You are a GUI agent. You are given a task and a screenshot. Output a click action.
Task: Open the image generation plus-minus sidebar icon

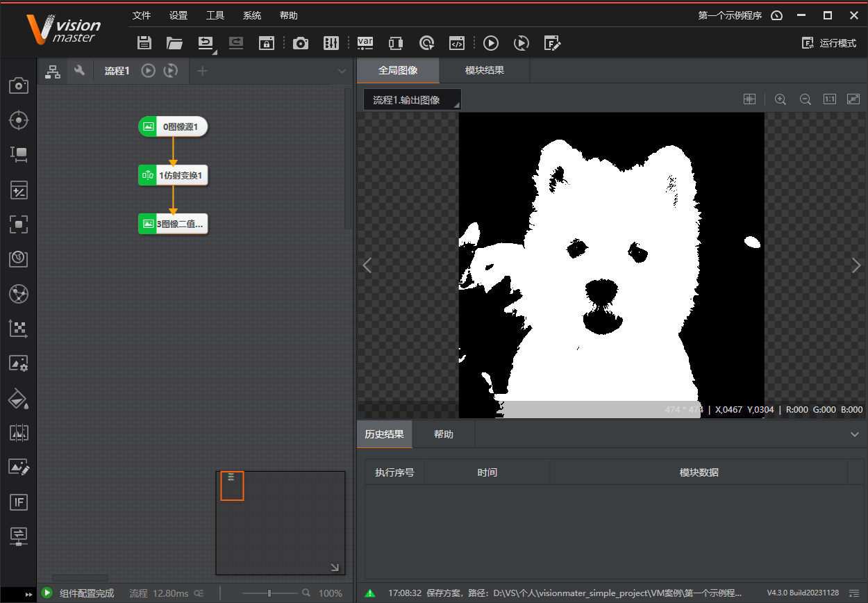[x=19, y=190]
